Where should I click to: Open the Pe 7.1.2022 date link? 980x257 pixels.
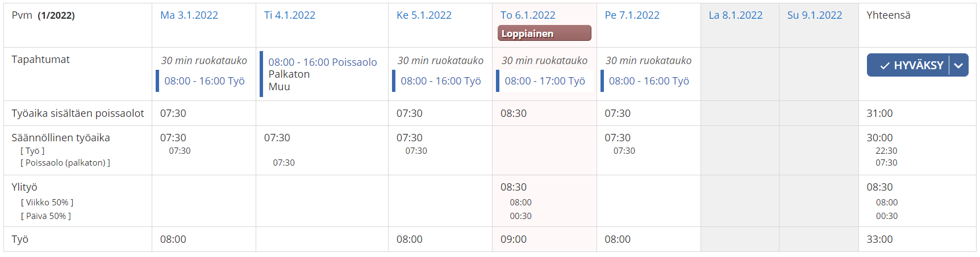coord(632,15)
